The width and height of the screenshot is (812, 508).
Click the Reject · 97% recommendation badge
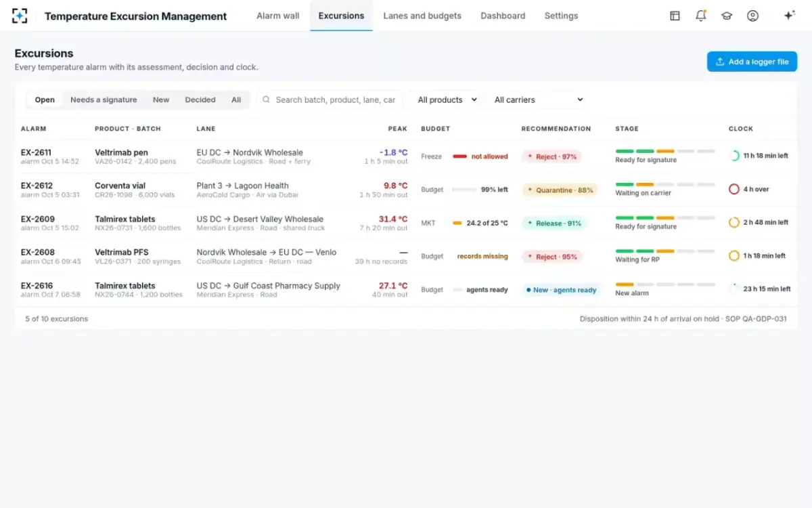551,156
